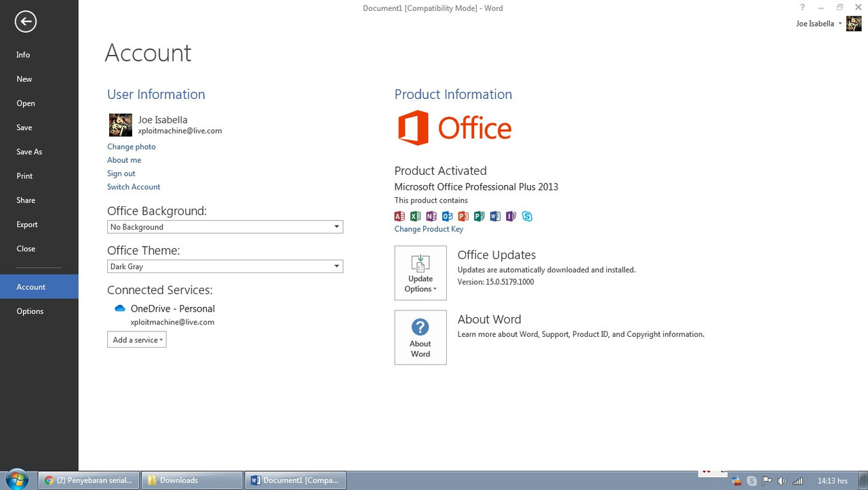Click the OneDrive cloud icon
The image size is (868, 490).
click(x=120, y=308)
